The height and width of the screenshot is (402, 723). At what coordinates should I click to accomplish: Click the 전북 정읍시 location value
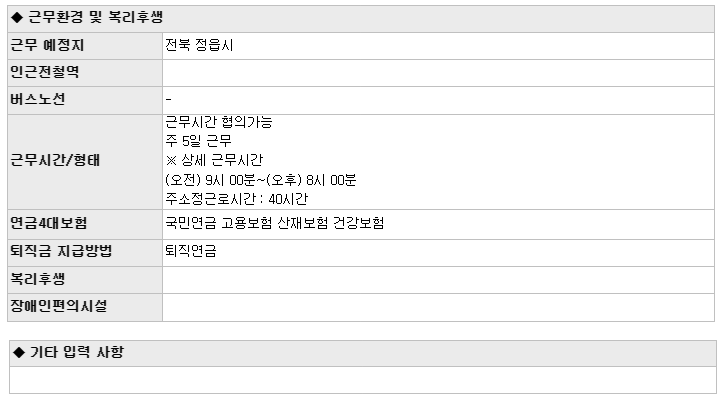pyautogui.click(x=199, y=45)
